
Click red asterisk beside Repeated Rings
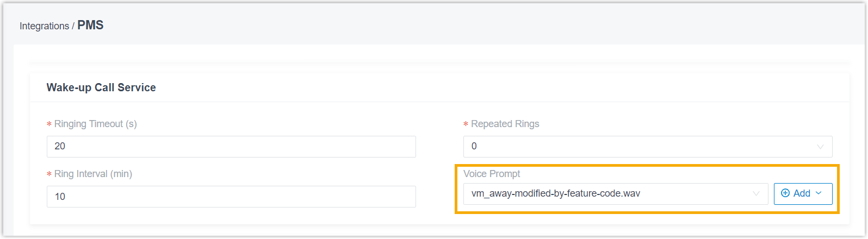click(x=466, y=125)
